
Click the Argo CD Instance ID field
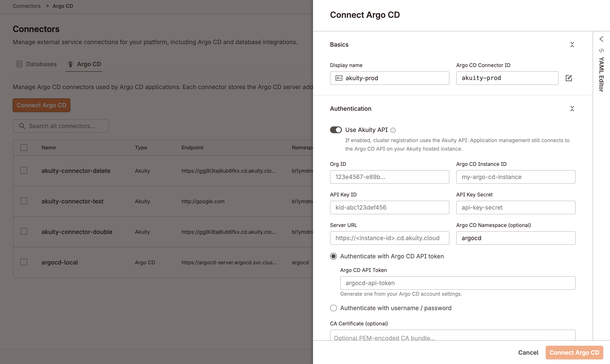516,177
